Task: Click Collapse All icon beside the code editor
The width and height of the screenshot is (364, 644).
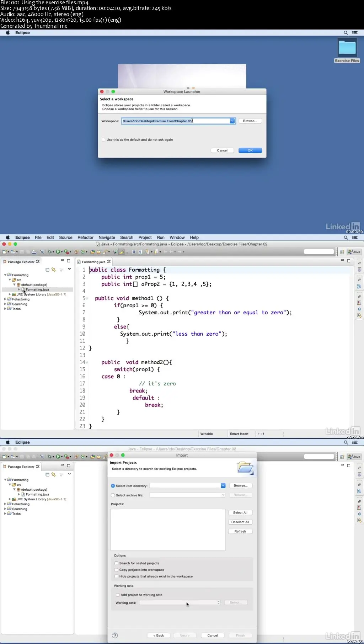Action: point(47,270)
